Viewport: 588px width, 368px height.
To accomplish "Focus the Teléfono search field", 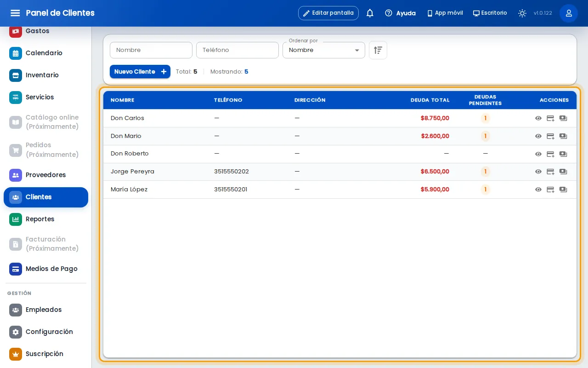I will pyautogui.click(x=237, y=50).
